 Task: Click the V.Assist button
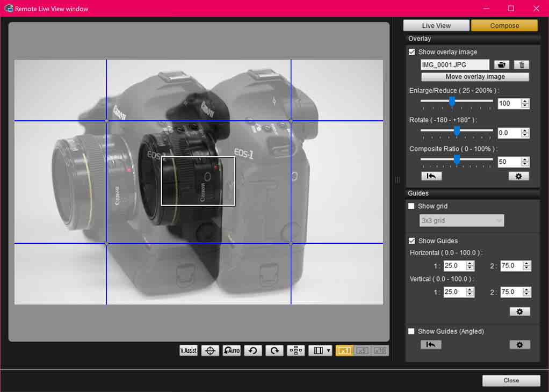189,350
